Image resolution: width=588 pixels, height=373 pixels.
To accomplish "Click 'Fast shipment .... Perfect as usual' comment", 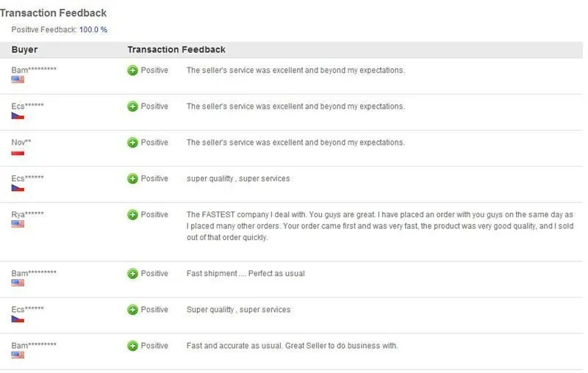I will 245,273.
